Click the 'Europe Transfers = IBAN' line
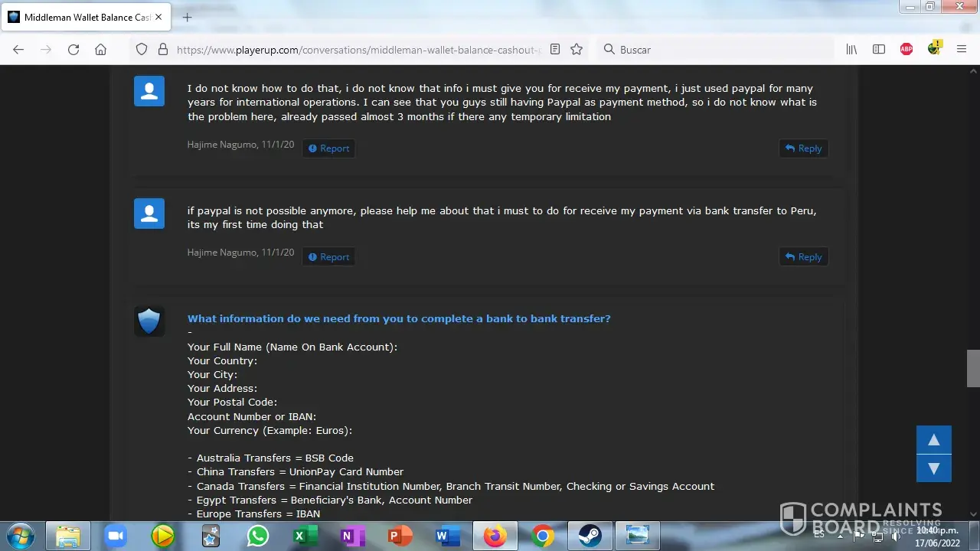Viewport: 980px width, 551px height. (254, 514)
